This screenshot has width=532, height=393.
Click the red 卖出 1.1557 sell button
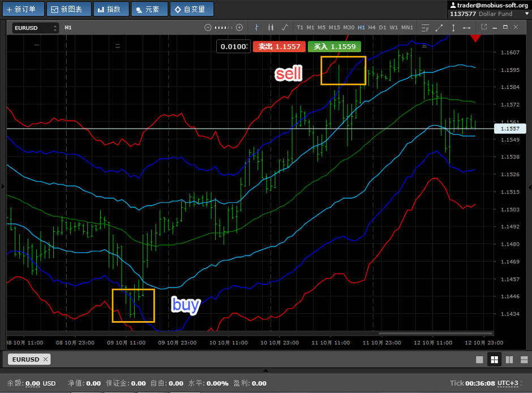[279, 46]
